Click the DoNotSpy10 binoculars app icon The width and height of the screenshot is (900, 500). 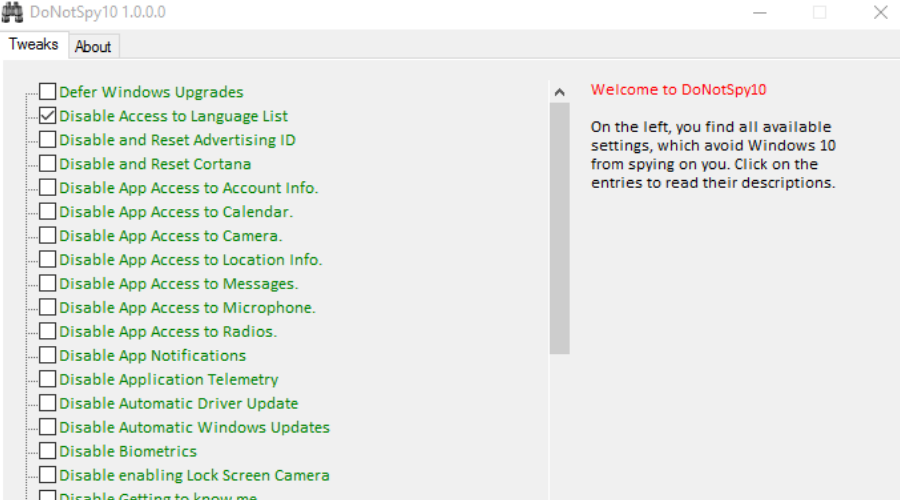(x=12, y=12)
